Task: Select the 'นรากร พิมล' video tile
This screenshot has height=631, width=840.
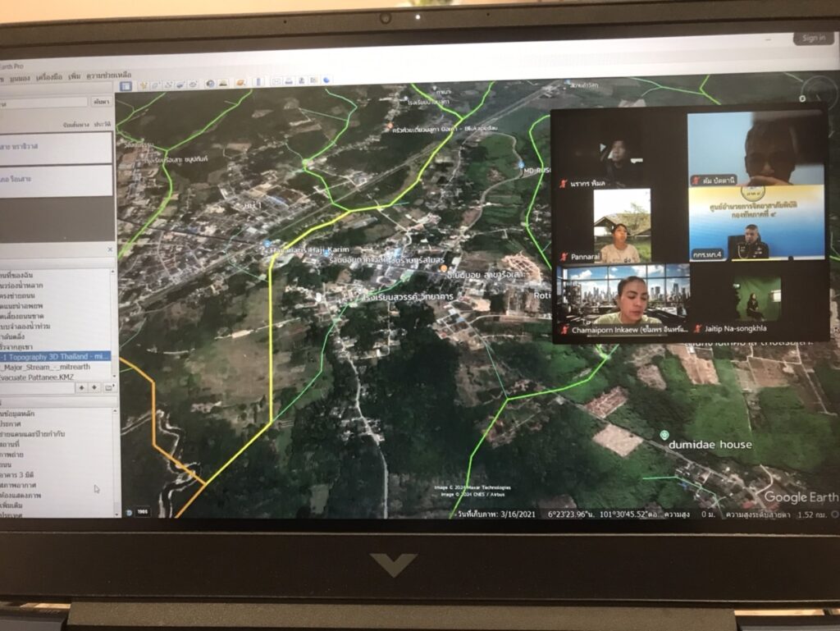Action: pyautogui.click(x=619, y=150)
